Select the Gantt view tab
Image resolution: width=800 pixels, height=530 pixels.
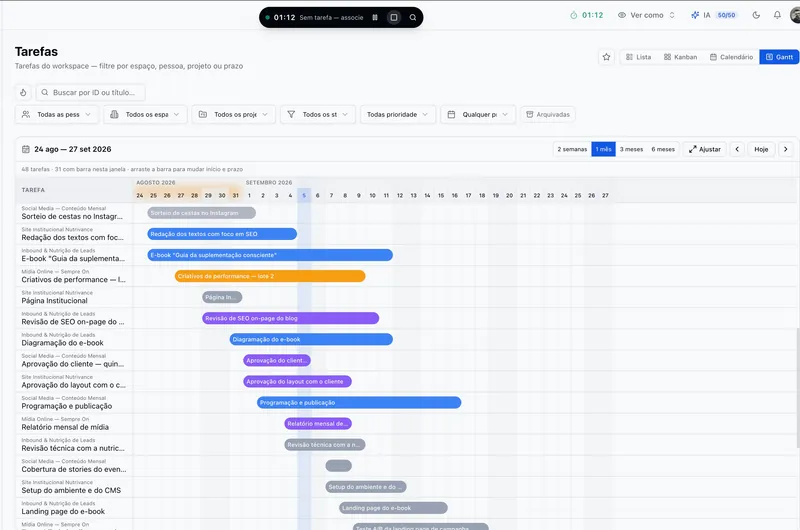(779, 57)
